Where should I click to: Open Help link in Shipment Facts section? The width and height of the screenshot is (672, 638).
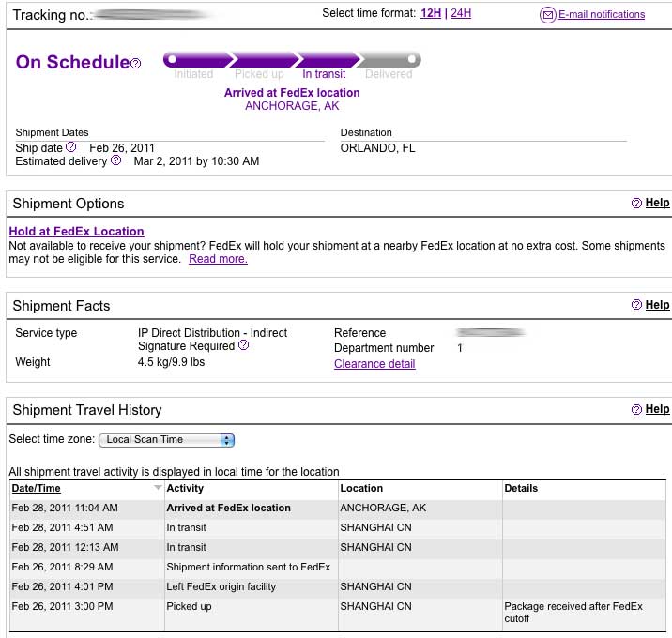657,305
